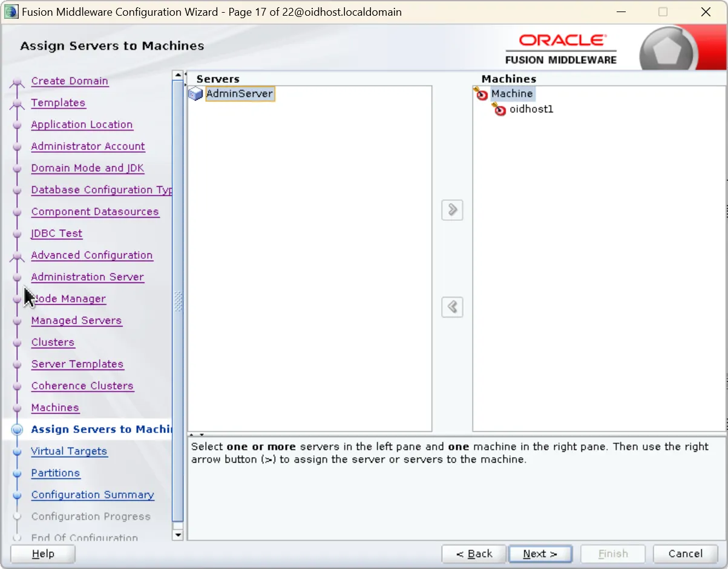The height and width of the screenshot is (569, 728).
Task: Open the Application Location step
Action: point(82,125)
